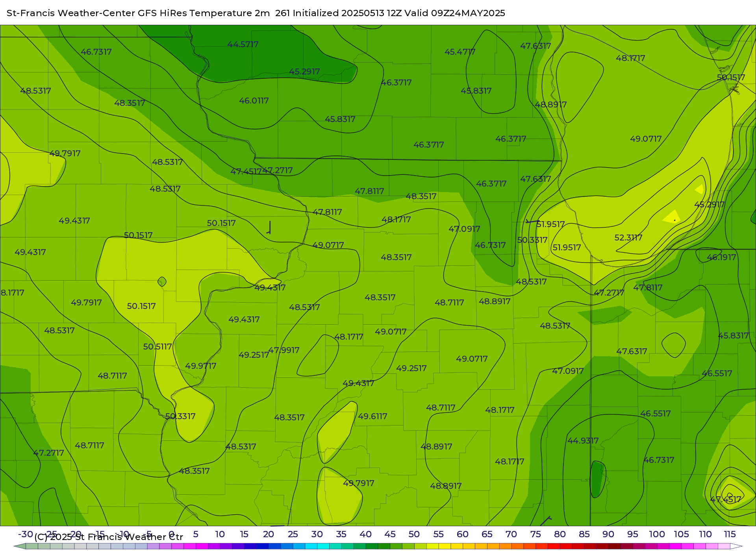756x551 pixels.
Task: Click the legend scale label 100
Action: (657, 534)
